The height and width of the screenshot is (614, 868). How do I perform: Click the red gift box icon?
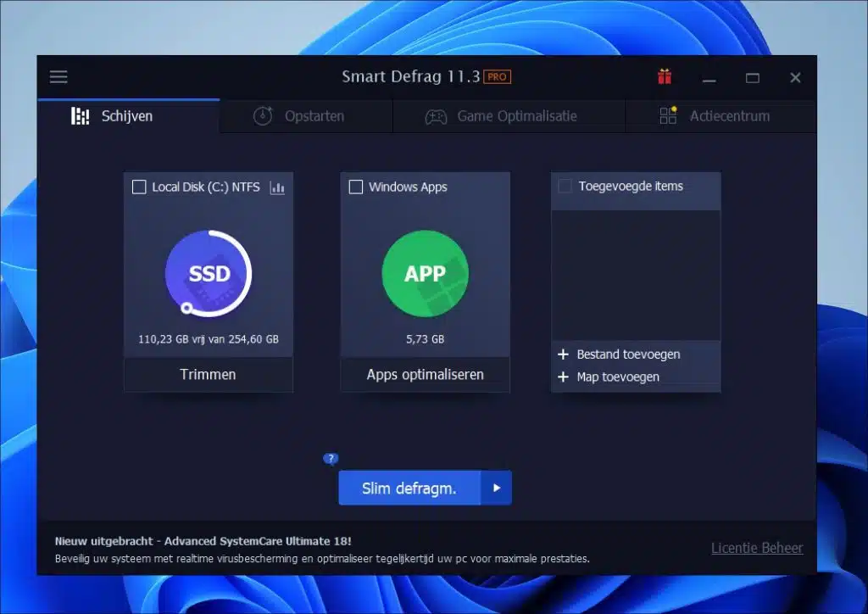(x=665, y=76)
